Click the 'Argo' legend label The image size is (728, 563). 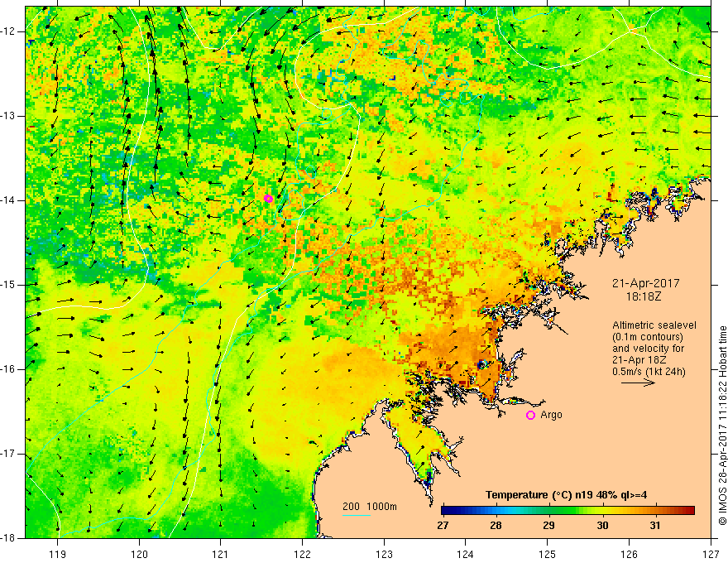pos(551,415)
